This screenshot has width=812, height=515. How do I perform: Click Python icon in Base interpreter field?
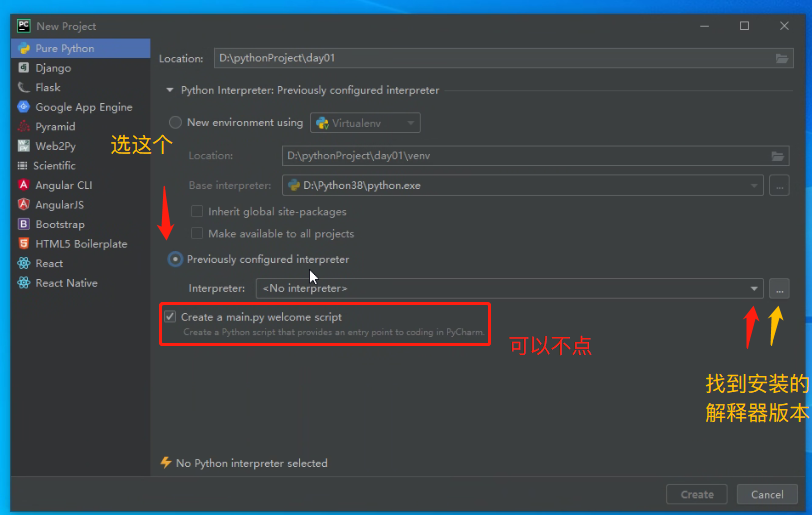[294, 185]
